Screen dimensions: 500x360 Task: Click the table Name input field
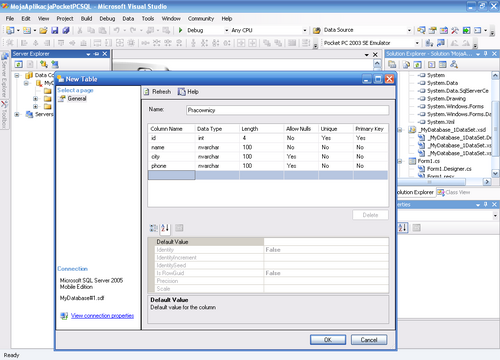tap(287, 110)
